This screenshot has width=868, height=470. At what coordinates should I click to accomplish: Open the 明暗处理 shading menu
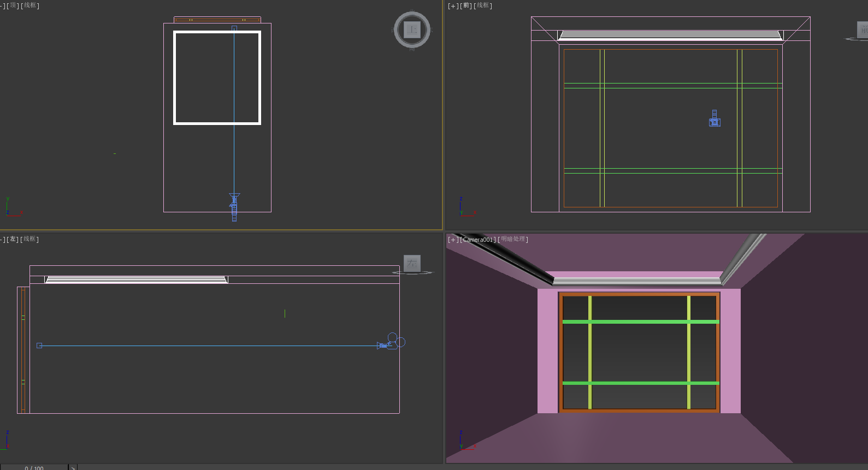(x=513, y=239)
